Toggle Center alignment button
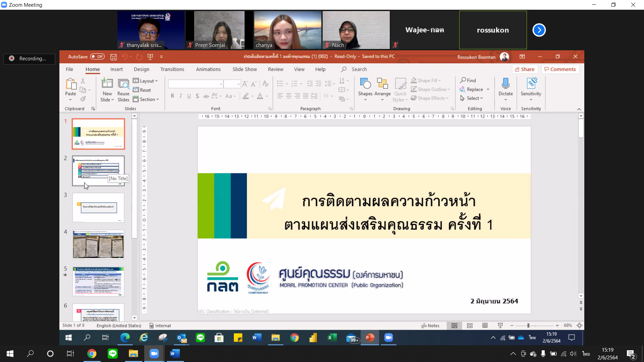This screenshot has width=644, height=362. coord(288,96)
